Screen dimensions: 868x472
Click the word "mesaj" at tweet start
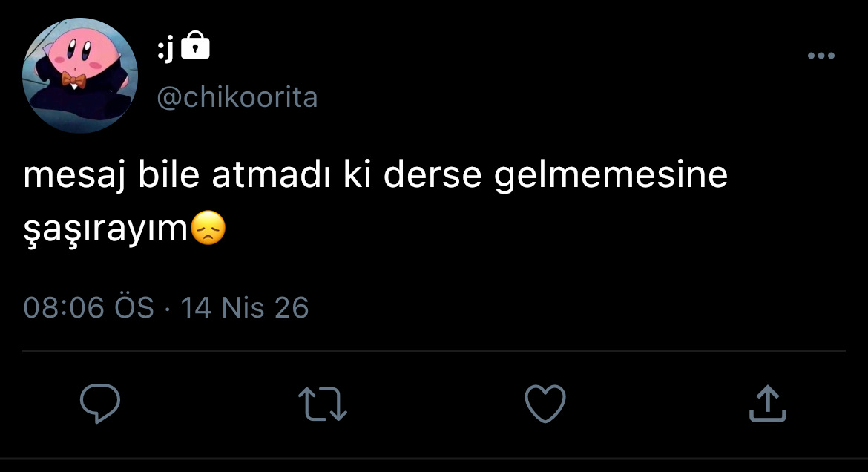point(75,176)
